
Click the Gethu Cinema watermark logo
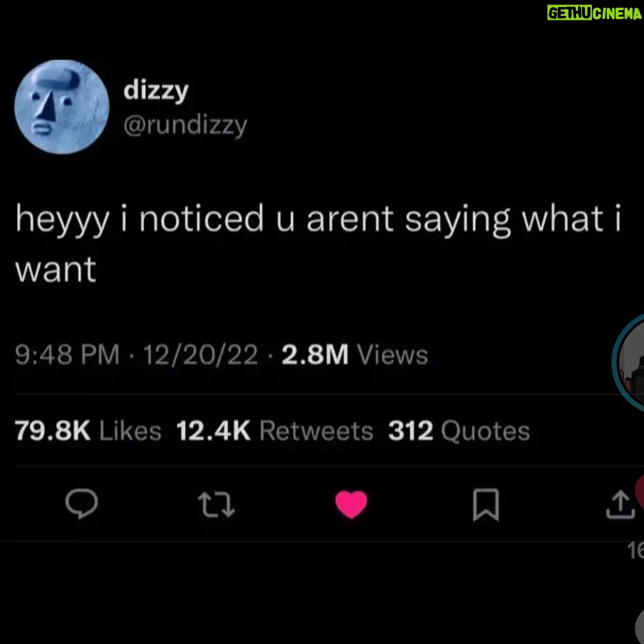coord(594,13)
